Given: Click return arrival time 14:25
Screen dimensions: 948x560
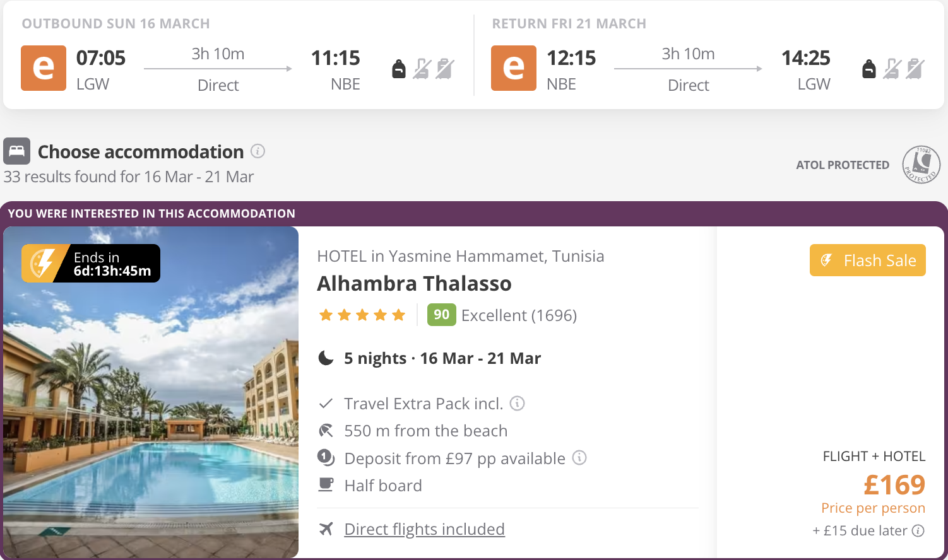Looking at the screenshot, I should [806, 58].
